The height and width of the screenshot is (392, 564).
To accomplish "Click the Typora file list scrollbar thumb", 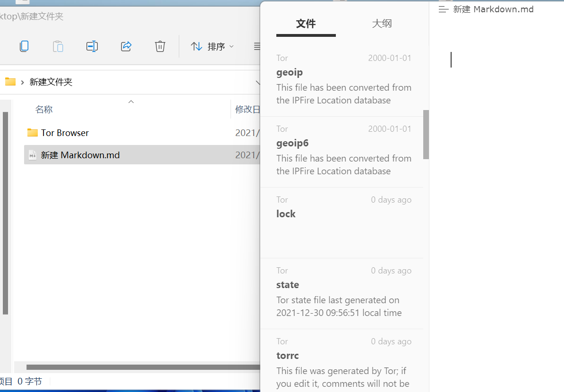I will [x=426, y=135].
